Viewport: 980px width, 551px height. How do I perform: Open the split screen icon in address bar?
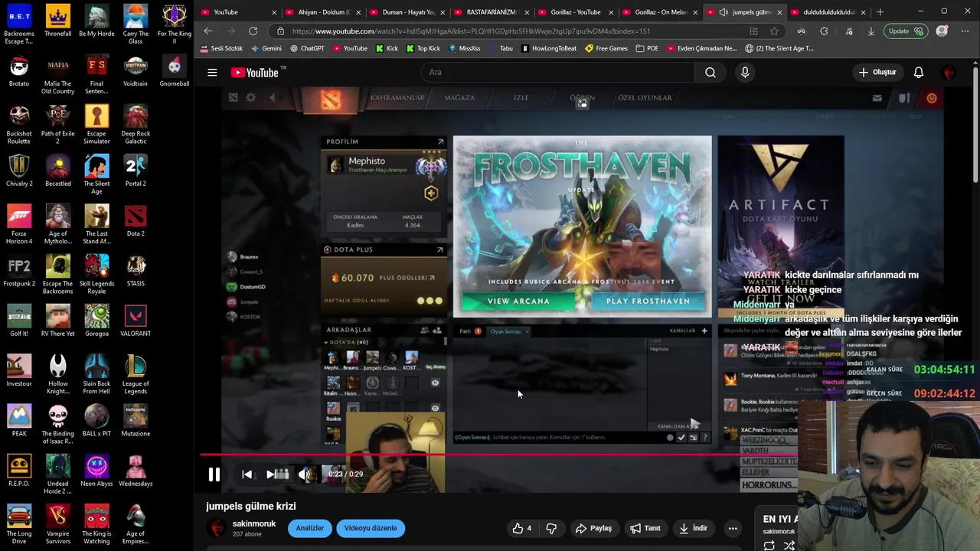tap(754, 31)
